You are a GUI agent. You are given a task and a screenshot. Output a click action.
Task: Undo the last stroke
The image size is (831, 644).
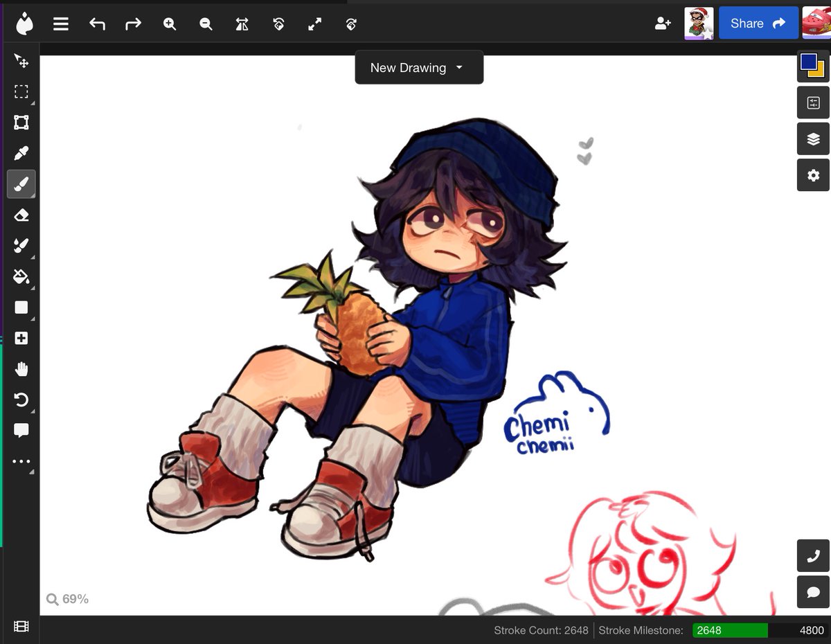pos(97,24)
